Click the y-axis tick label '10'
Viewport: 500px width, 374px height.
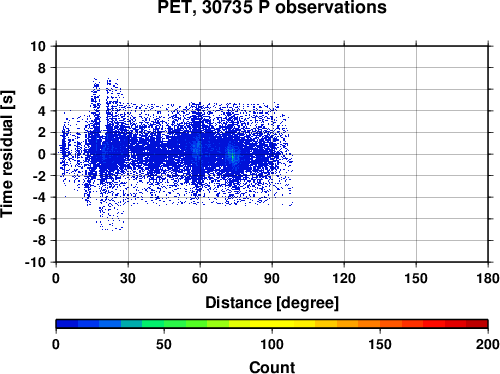tap(38, 46)
